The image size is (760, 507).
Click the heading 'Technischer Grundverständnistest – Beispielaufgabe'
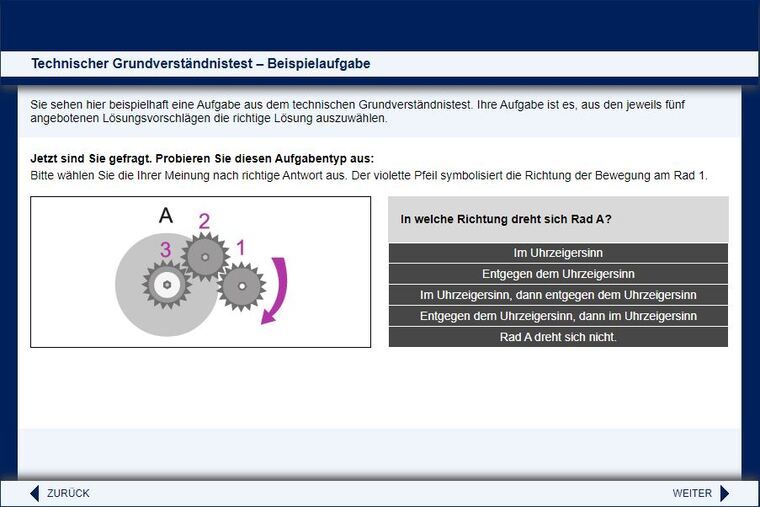coord(201,63)
